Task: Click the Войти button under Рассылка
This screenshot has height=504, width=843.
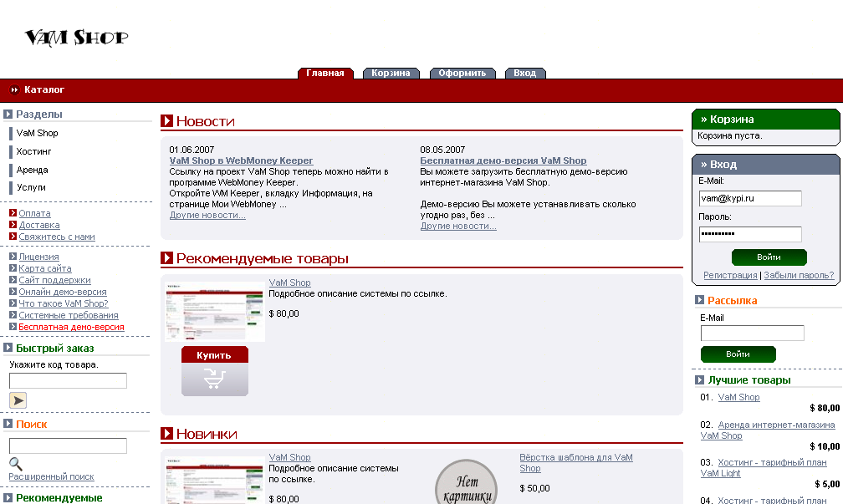Action: coord(738,354)
